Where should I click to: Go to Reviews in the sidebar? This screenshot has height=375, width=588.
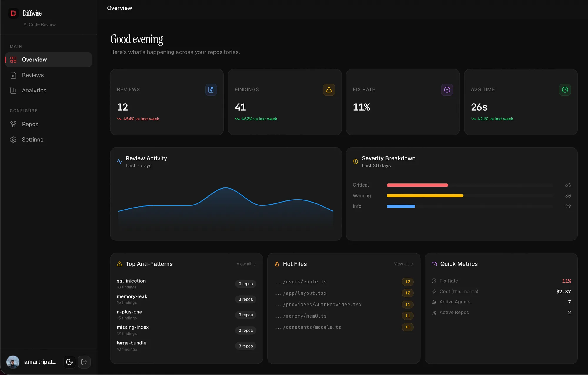pos(49,75)
